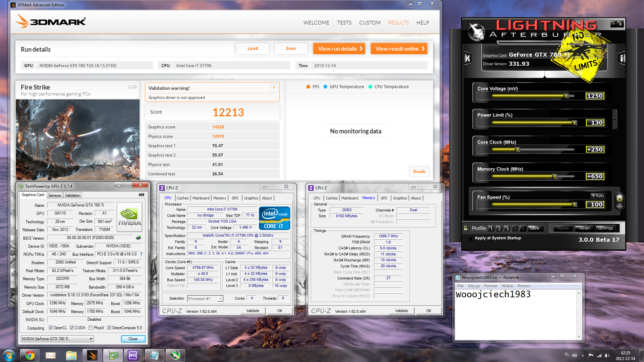
Task: Toggle the Auto fan speed button
Action: (x=598, y=196)
